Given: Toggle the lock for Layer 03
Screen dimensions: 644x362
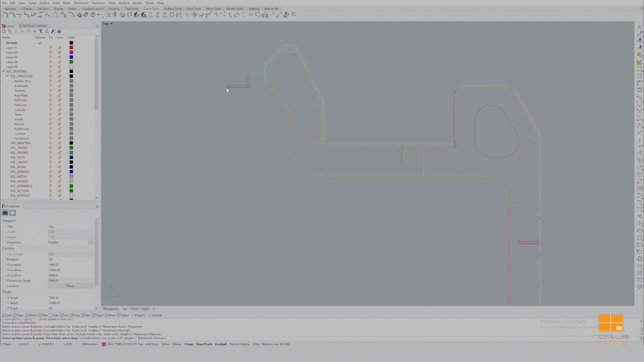Looking at the screenshot, I should [x=60, y=57].
